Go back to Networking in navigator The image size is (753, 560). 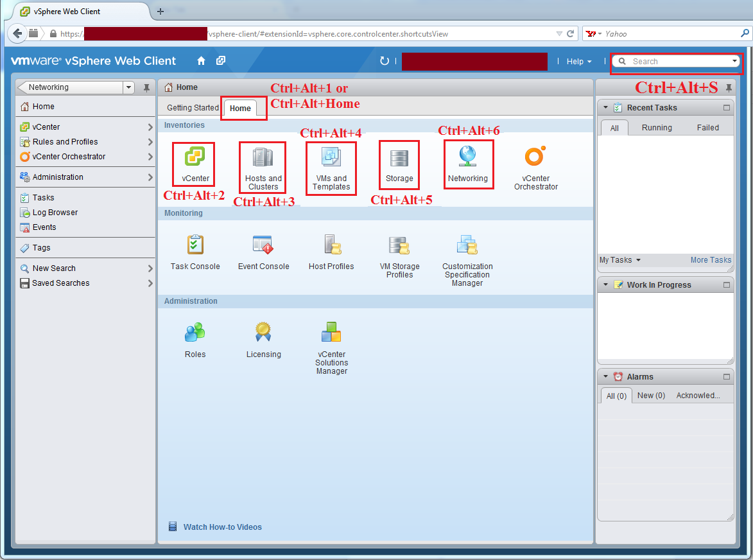(70, 87)
